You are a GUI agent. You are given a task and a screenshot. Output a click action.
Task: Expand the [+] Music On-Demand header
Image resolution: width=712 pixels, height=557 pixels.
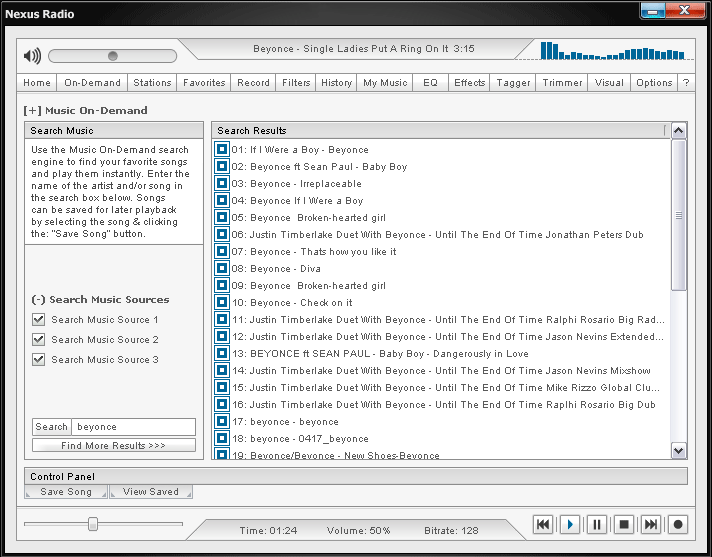coord(32,110)
